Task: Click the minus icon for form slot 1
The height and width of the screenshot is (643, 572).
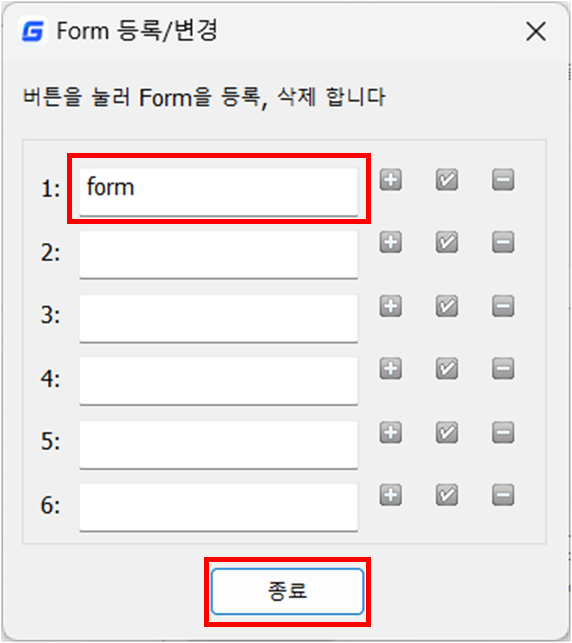Action: coord(503,180)
